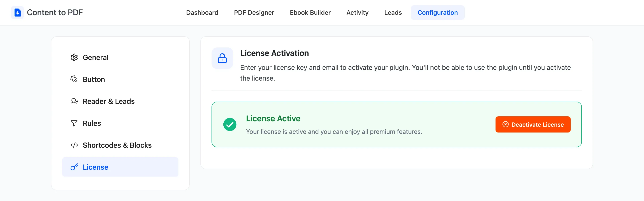This screenshot has width=644, height=201.
Task: Click the Rules funnel filter icon
Action: pos(74,123)
